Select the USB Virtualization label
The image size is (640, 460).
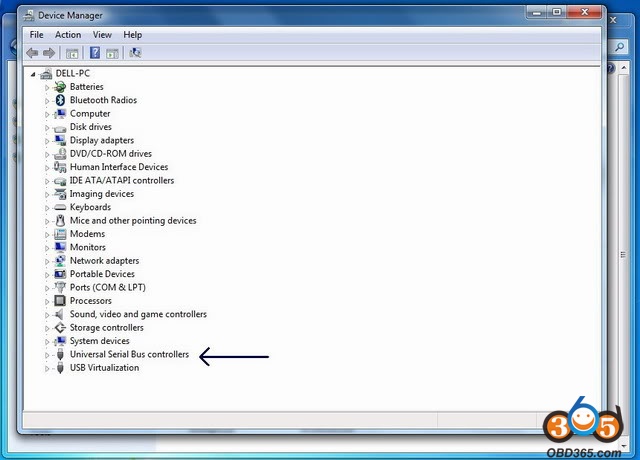tap(104, 368)
